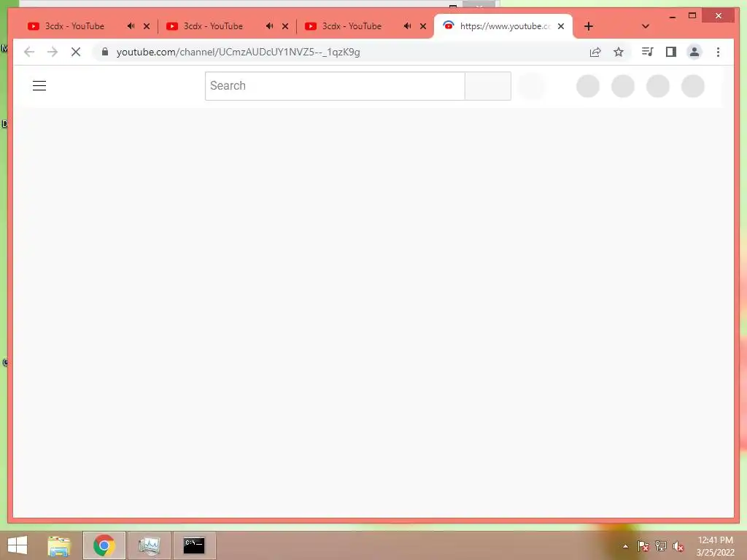The width and height of the screenshot is (747, 560).
Task: Mute audio on third 3cdx tab
Action: pyautogui.click(x=407, y=26)
